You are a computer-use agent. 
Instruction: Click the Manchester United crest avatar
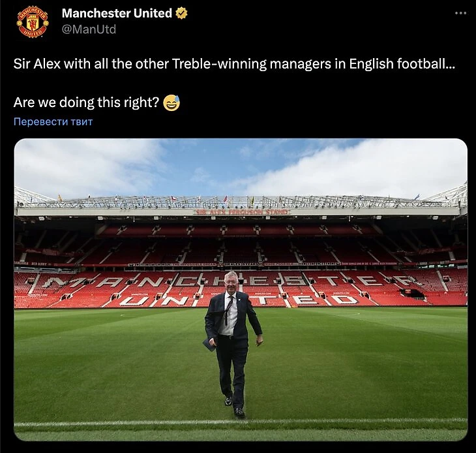click(x=33, y=22)
